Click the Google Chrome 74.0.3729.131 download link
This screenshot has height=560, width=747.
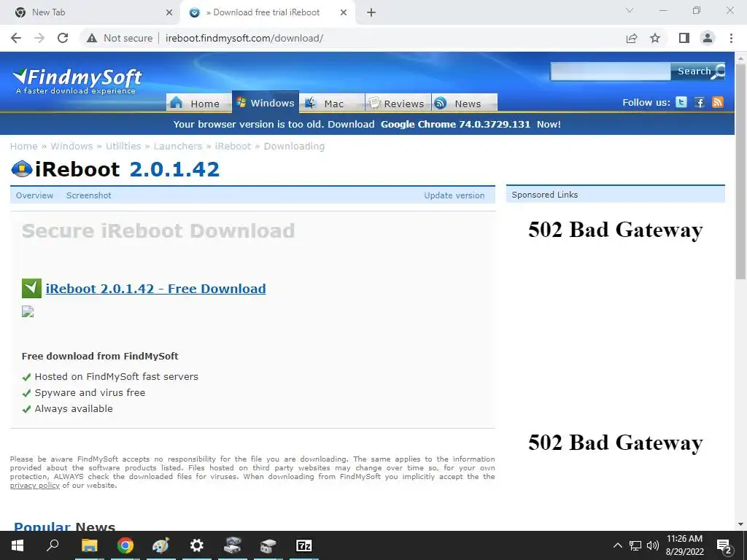click(x=455, y=124)
